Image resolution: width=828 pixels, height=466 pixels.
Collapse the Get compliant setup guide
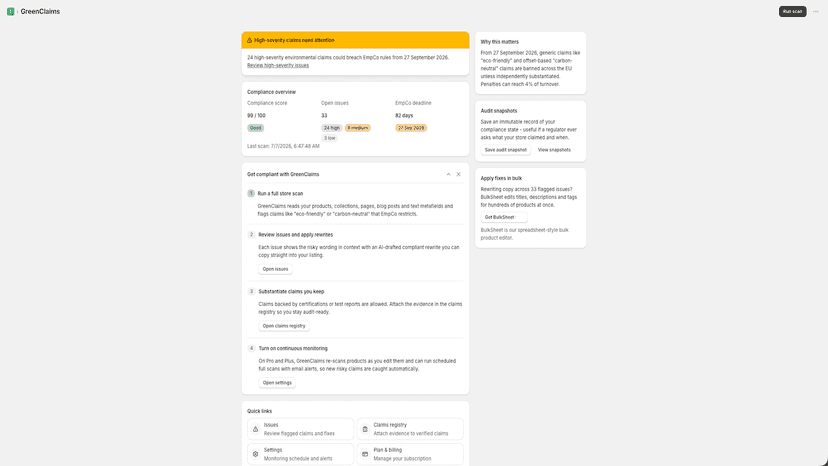[448, 174]
